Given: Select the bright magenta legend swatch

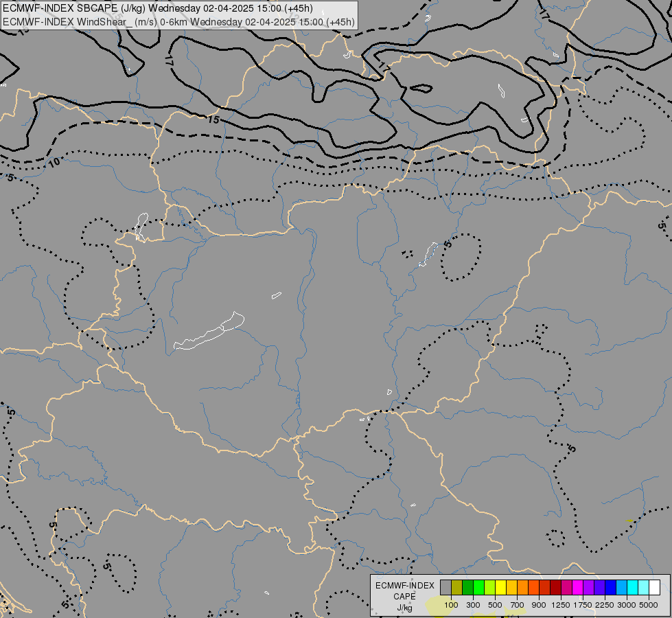Looking at the screenshot, I should pyautogui.click(x=578, y=588).
